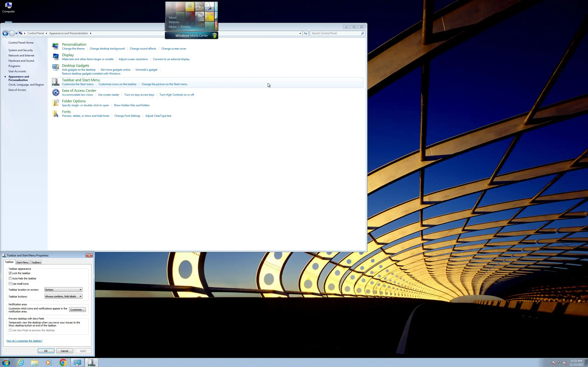The image size is (588, 367).
Task: Check Use small icons option
Action: (10, 284)
